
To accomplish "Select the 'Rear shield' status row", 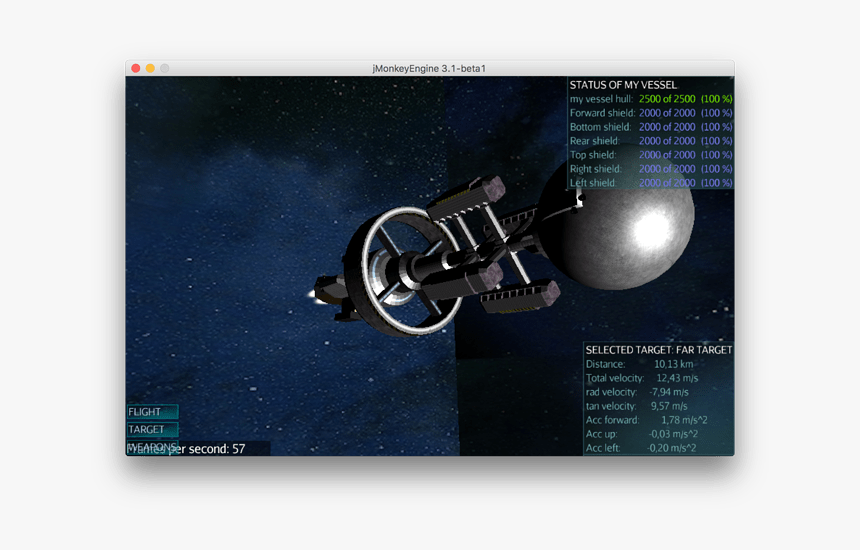I will coord(651,141).
